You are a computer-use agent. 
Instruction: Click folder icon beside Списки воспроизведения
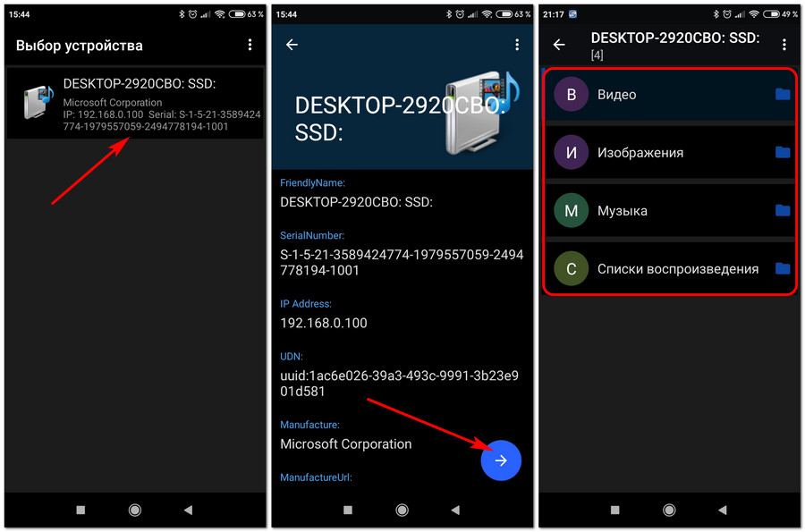(x=783, y=268)
